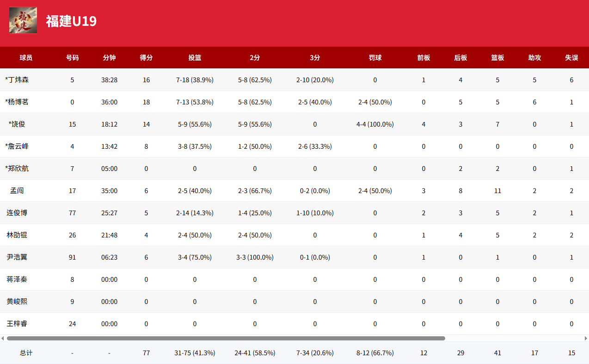
Task: Click the horizontal scrollbar thumb
Action: 226,339
